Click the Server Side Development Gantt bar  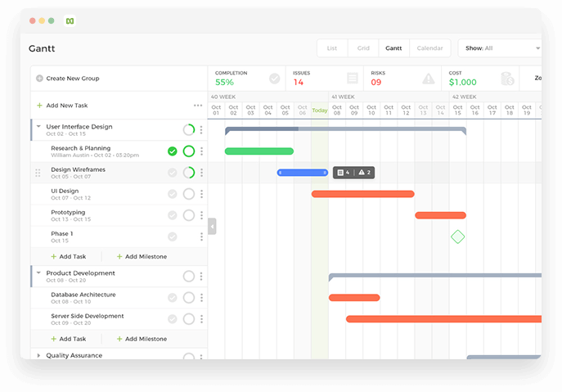pos(443,319)
